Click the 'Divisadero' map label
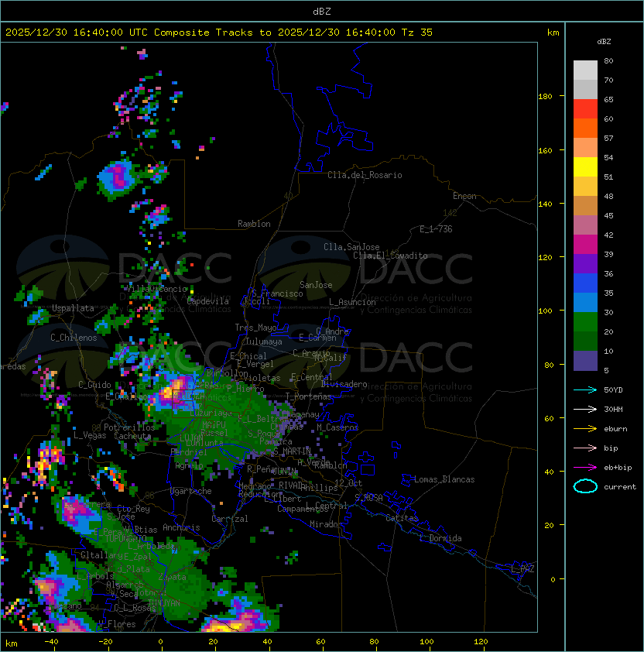The height and width of the screenshot is (652, 644). [344, 384]
